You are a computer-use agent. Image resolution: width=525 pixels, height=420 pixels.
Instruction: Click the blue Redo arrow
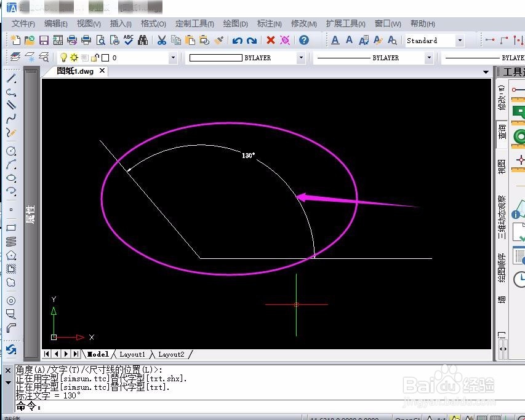point(252,41)
